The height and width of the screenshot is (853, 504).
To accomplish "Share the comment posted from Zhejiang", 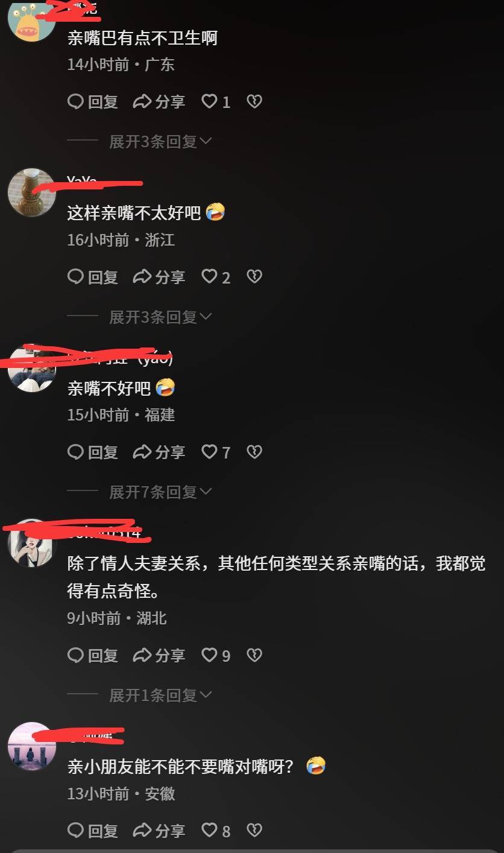I will [159, 277].
